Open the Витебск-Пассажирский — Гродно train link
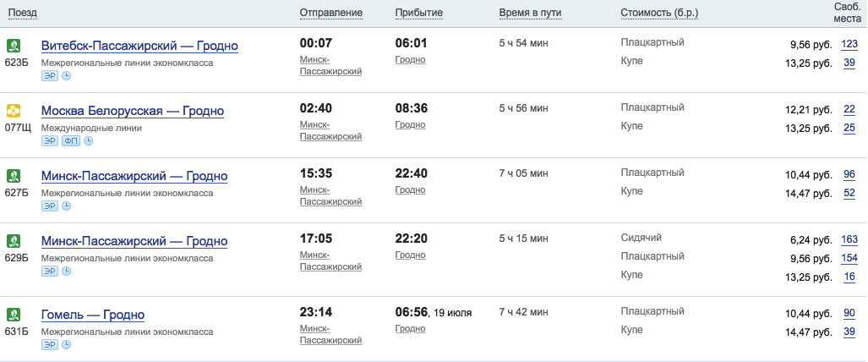The width and height of the screenshot is (868, 362). 139,46
